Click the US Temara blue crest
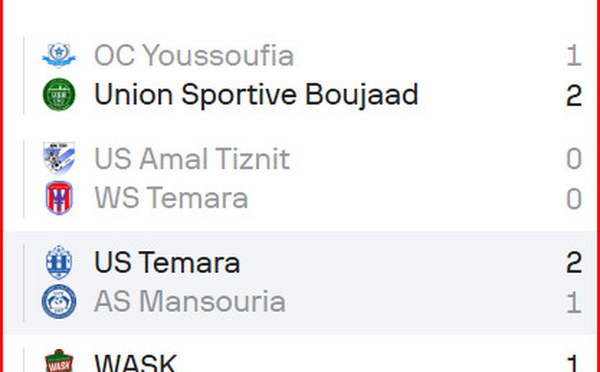This screenshot has height=372, width=600. click(59, 262)
